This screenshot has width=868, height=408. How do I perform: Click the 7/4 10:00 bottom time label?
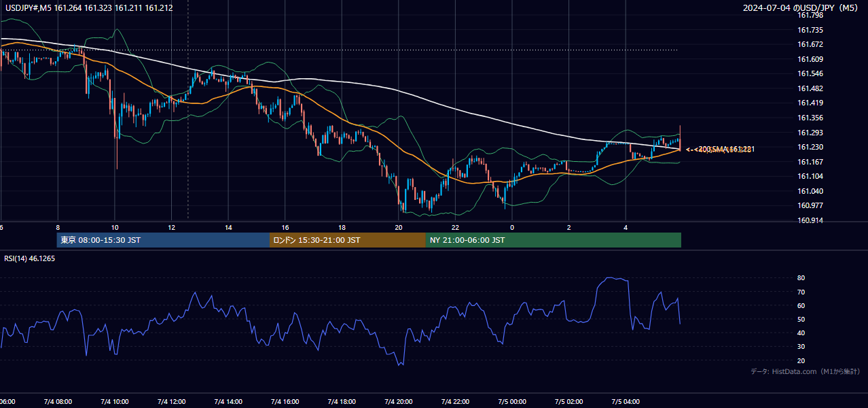click(x=114, y=402)
